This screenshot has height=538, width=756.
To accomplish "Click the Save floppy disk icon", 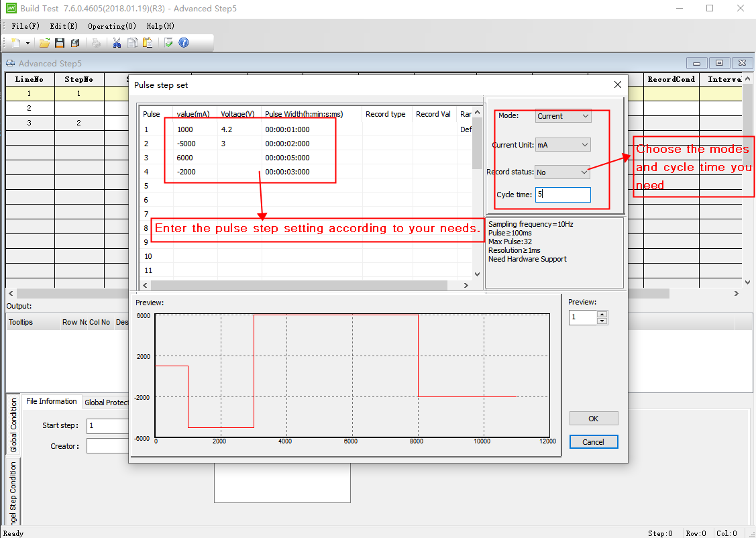I will pyautogui.click(x=60, y=43).
